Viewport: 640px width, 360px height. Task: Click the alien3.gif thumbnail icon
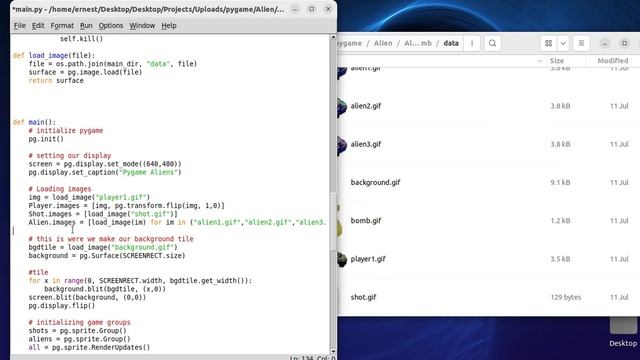342,145
